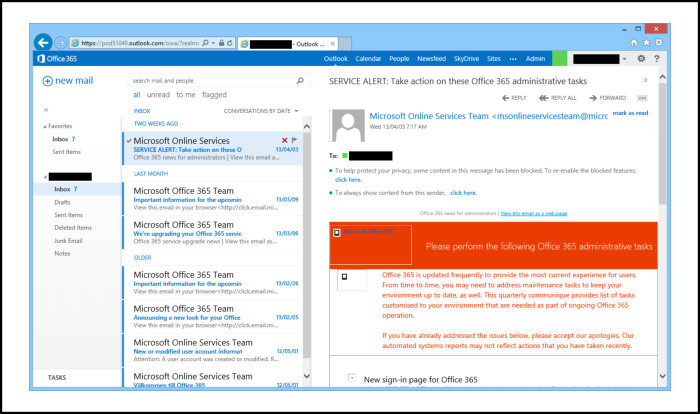The height and width of the screenshot is (414, 700).
Task: Click the sender avatar picture
Action: (347, 125)
